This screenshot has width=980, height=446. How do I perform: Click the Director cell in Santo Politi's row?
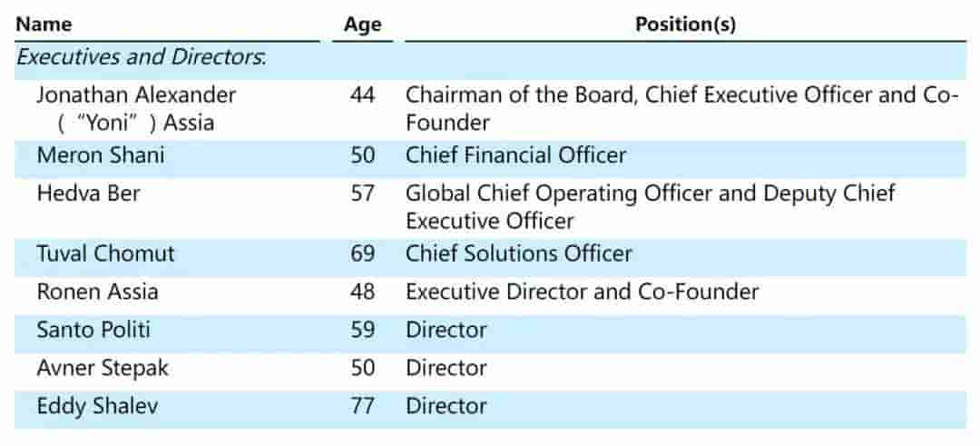(446, 330)
